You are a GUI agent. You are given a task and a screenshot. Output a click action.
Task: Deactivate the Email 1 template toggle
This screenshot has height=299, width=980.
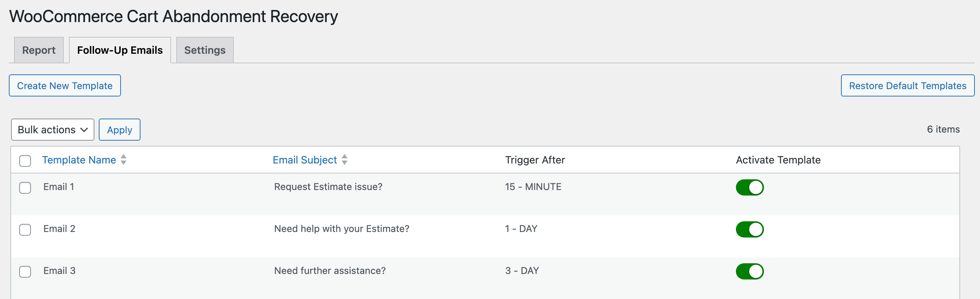pyautogui.click(x=750, y=187)
